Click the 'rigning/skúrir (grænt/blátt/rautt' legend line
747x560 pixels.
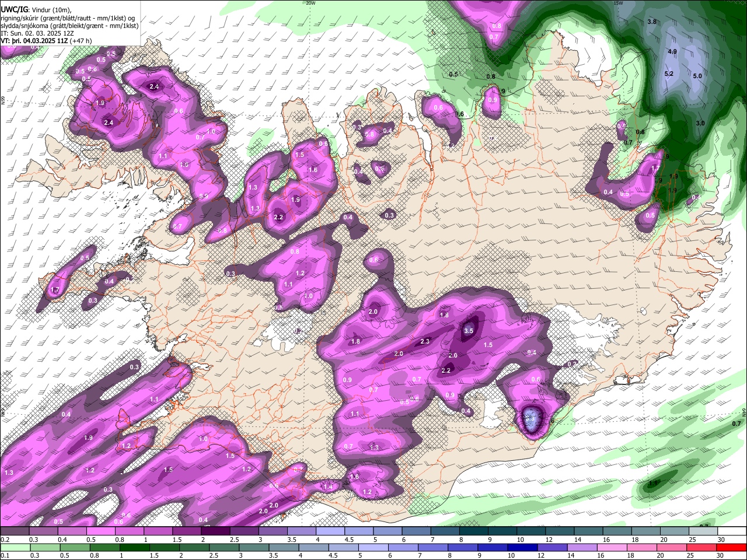68,17
